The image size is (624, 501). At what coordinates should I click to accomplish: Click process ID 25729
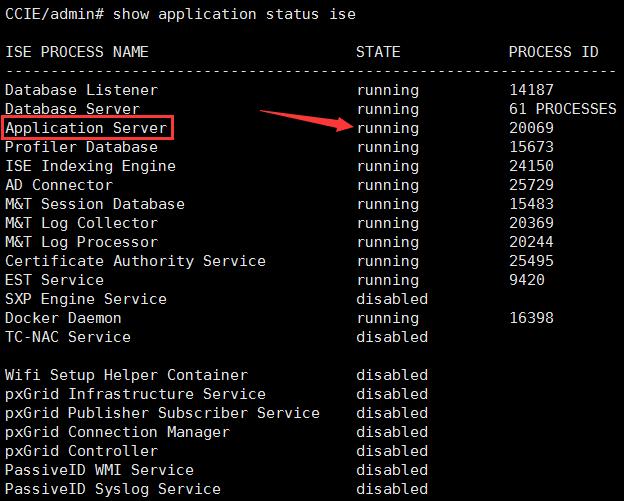click(531, 185)
